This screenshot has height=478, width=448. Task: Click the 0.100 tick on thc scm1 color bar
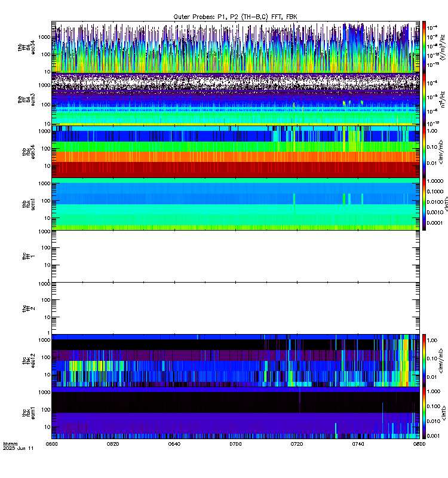[434, 406]
